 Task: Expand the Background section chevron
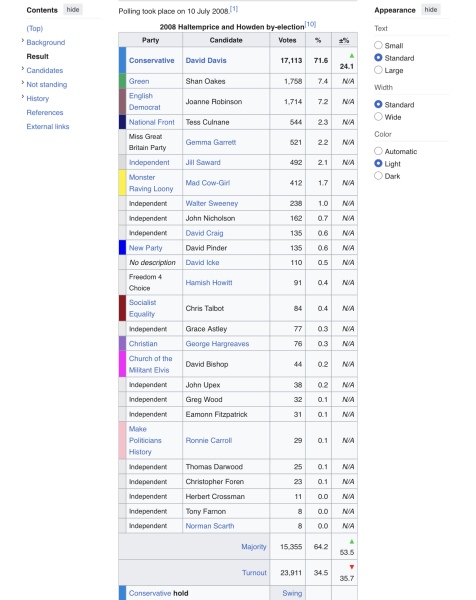[x=23, y=41]
